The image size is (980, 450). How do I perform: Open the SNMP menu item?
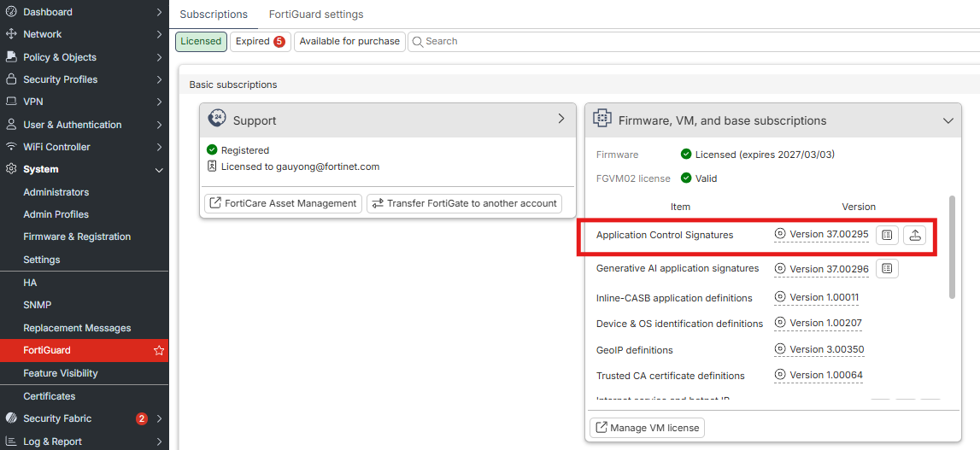38,305
